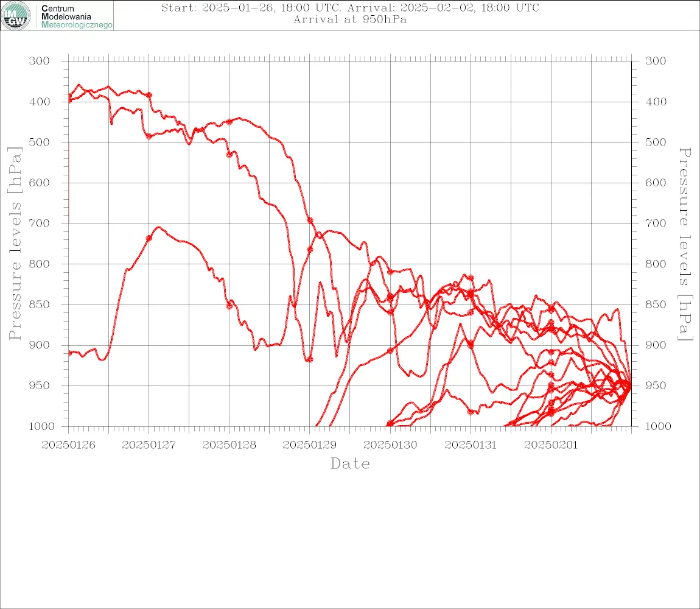Click the left 'Pressure levels [hPa]' axis title

click(x=15, y=244)
